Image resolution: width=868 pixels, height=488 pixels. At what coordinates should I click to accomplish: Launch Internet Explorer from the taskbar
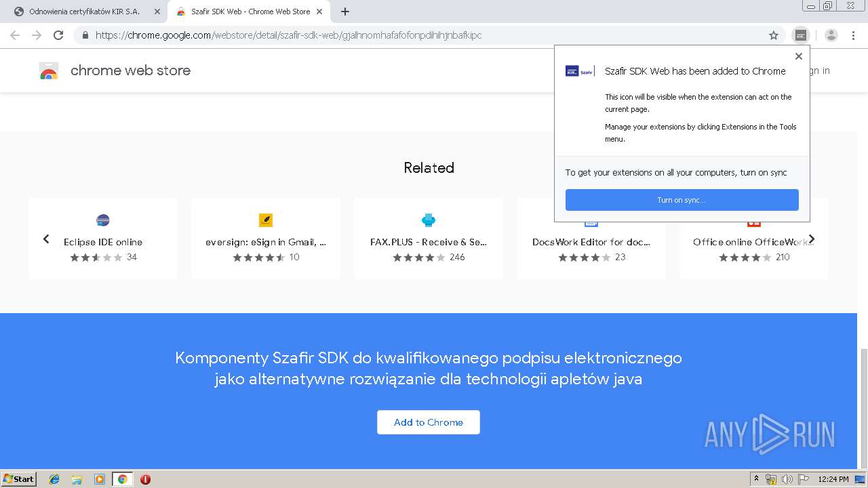(x=54, y=479)
